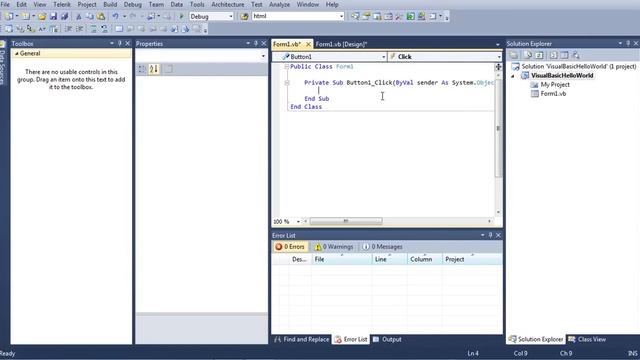Collapse the Public Class Form1 code region
Screen dimensions: 640x360
pyautogui.click(x=287, y=67)
